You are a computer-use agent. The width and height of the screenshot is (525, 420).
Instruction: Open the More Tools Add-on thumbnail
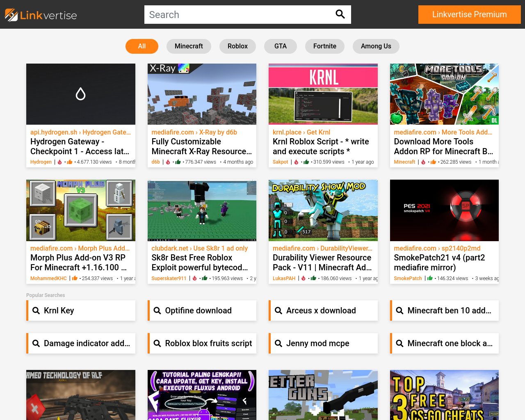pos(444,94)
